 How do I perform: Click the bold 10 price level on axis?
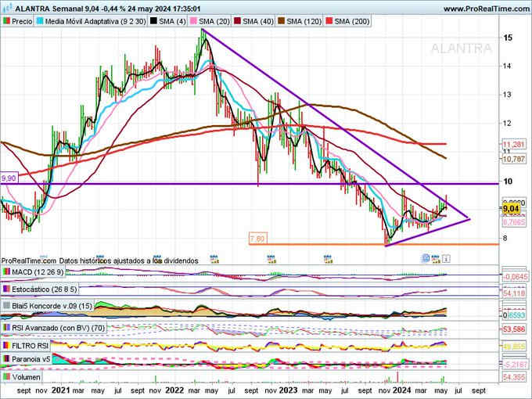(x=508, y=182)
